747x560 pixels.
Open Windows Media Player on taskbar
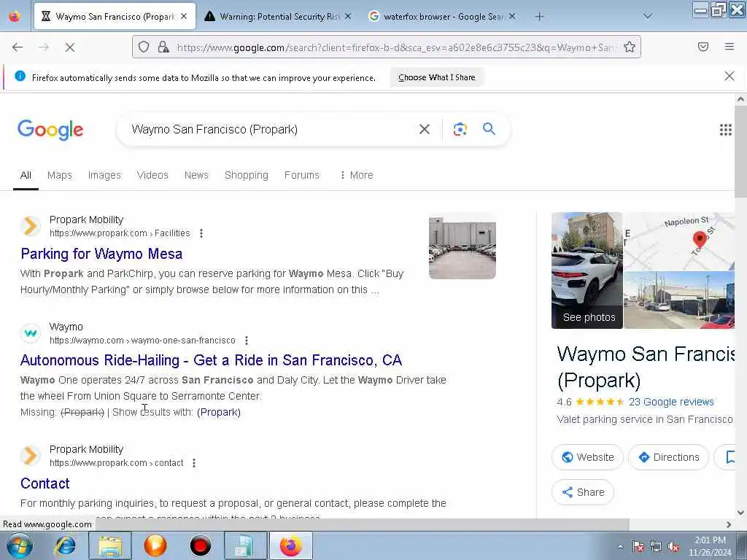point(155,546)
